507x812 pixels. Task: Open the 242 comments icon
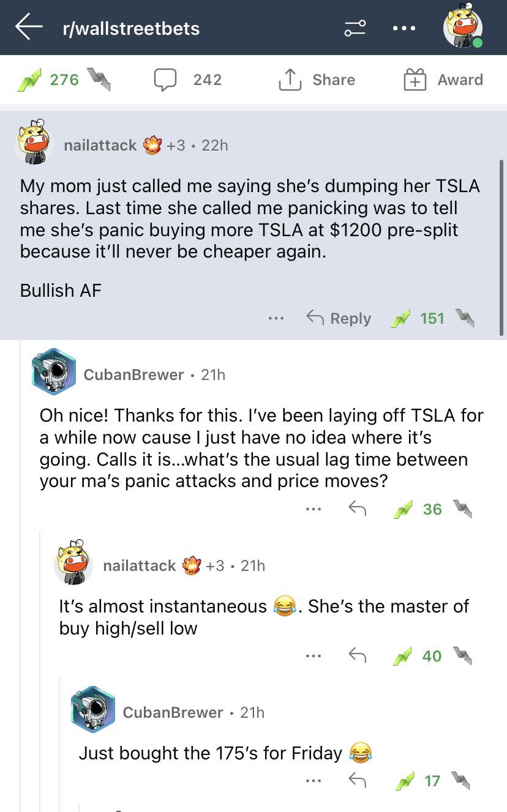click(x=165, y=80)
